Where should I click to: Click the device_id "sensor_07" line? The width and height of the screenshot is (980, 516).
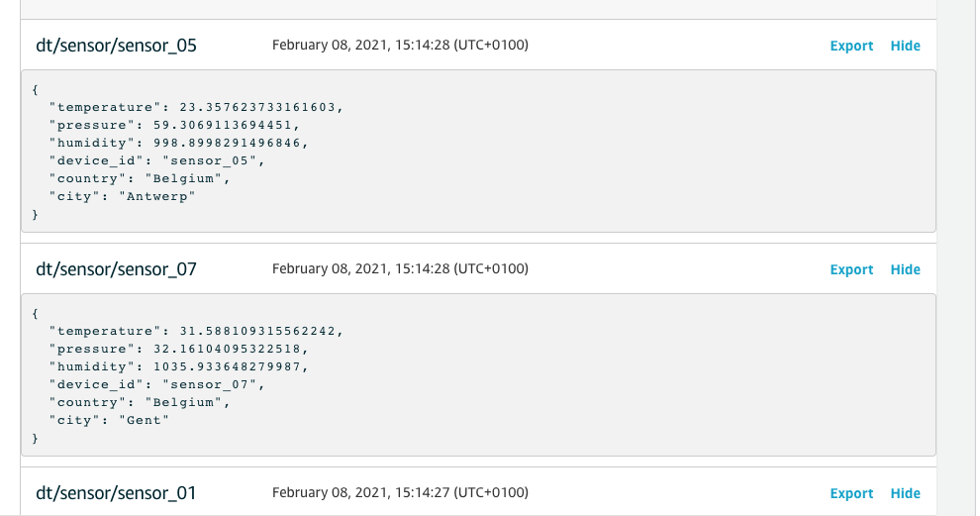(157, 384)
